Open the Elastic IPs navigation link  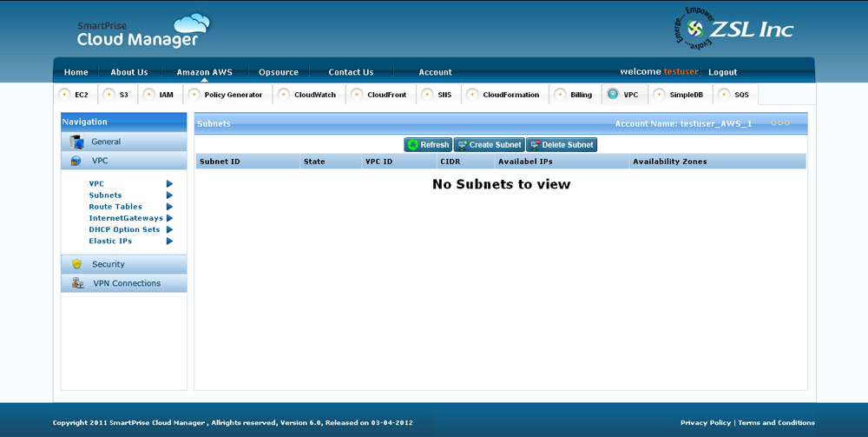coord(110,241)
